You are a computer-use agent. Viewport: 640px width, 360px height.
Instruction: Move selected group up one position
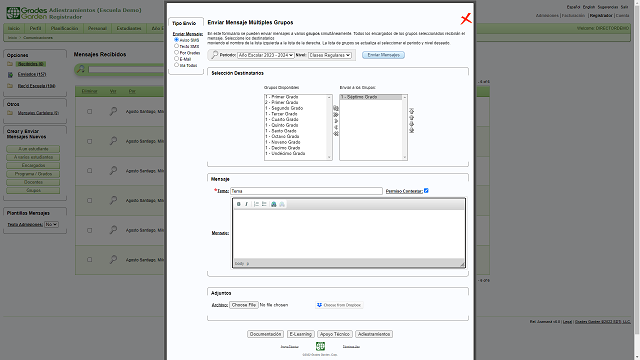[411, 118]
